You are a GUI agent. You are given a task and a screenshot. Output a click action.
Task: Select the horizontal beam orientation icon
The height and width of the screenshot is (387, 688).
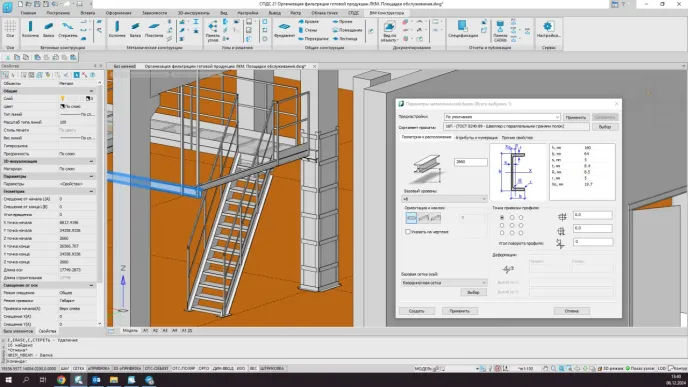point(411,218)
